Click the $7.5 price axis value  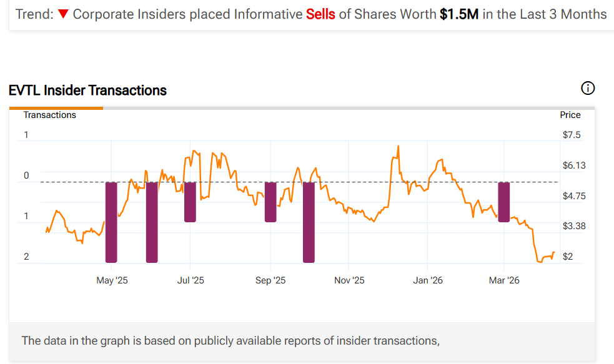tap(572, 135)
